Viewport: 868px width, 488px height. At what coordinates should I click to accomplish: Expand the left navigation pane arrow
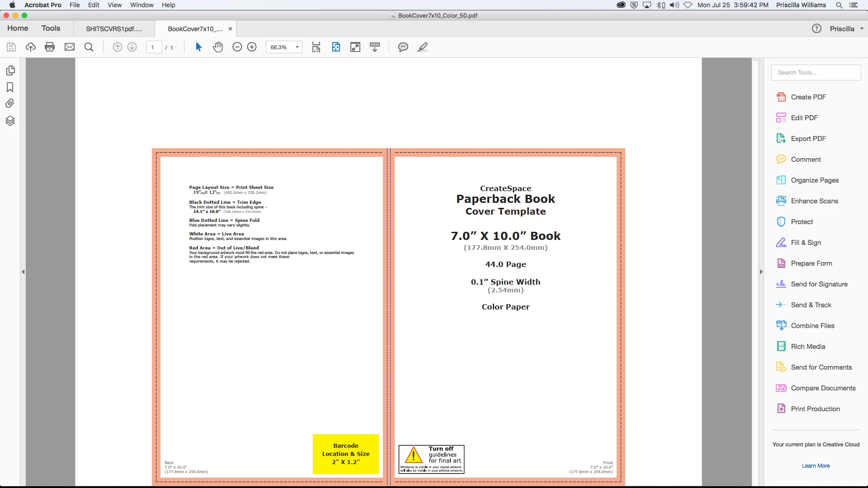(23, 272)
